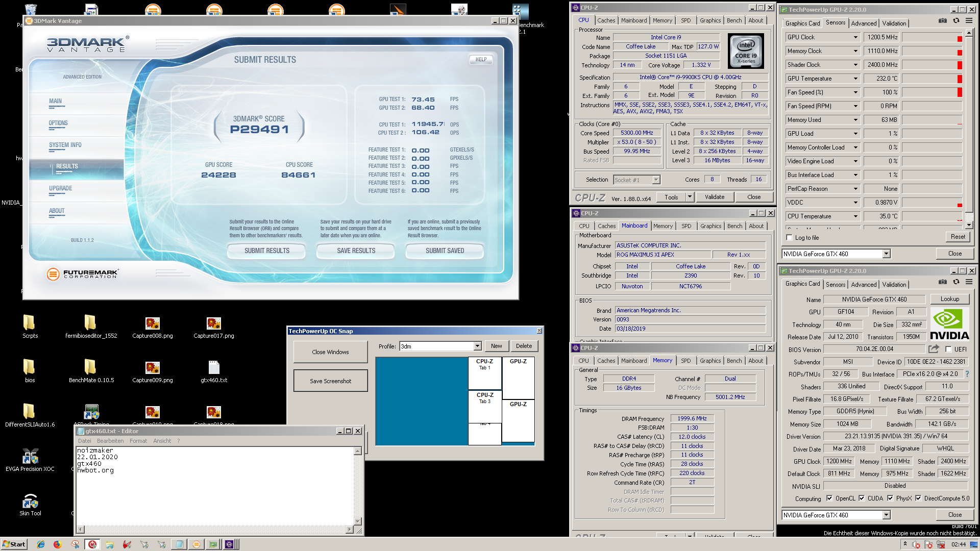
Task: Click the Windows Start button
Action: 14,544
